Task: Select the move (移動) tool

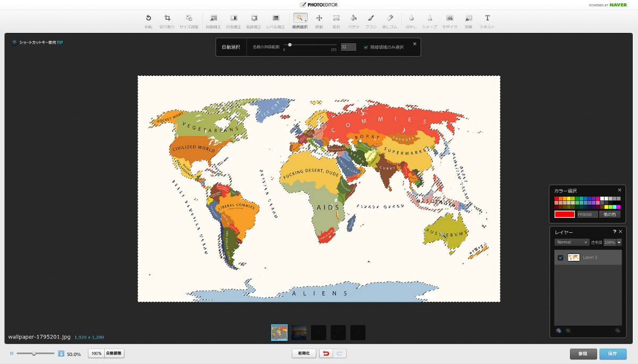Action: pos(319,21)
